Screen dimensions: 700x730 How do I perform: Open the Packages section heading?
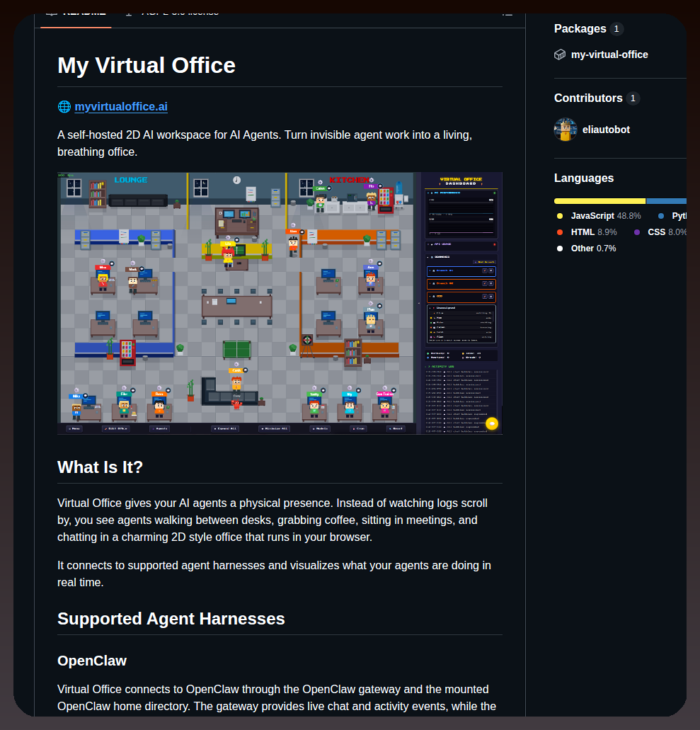(580, 29)
